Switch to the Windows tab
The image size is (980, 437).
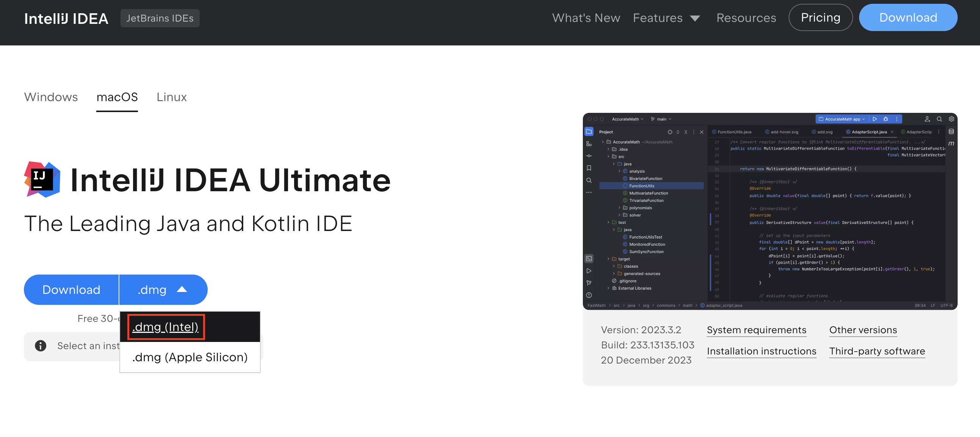[x=51, y=97]
